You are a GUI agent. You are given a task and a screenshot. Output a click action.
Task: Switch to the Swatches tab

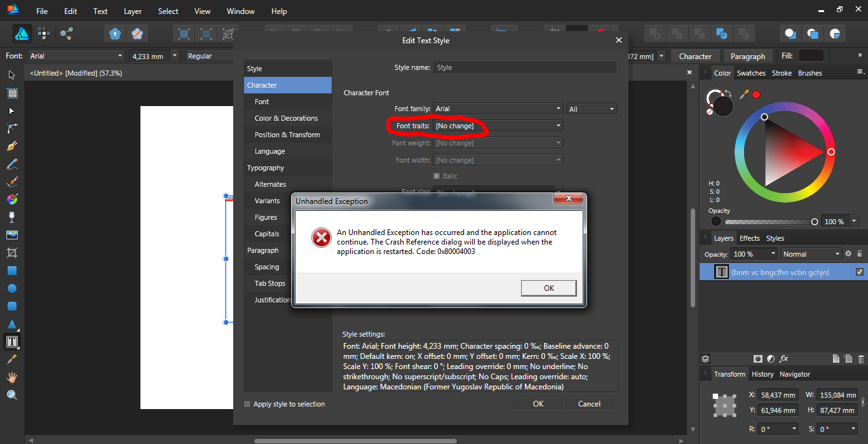point(751,73)
